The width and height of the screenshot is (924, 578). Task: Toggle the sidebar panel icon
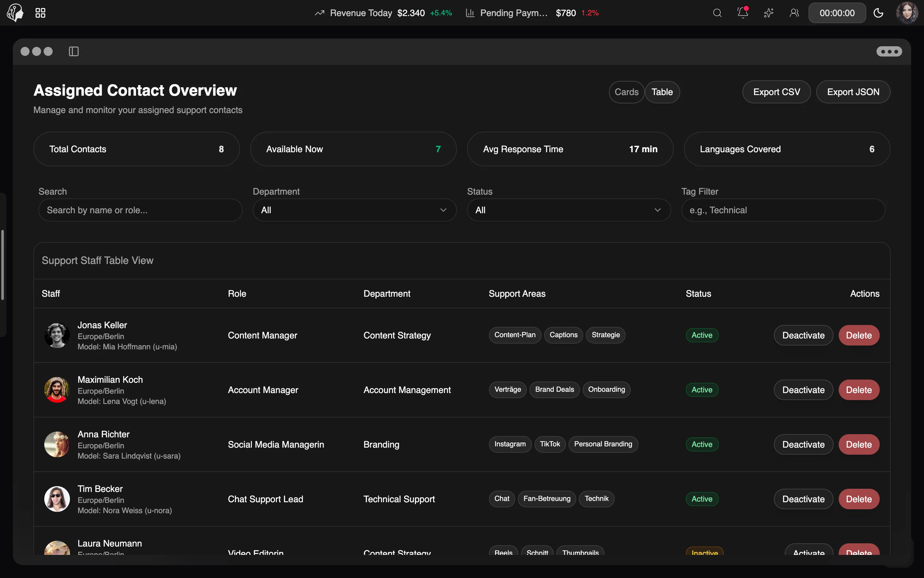coord(74,51)
